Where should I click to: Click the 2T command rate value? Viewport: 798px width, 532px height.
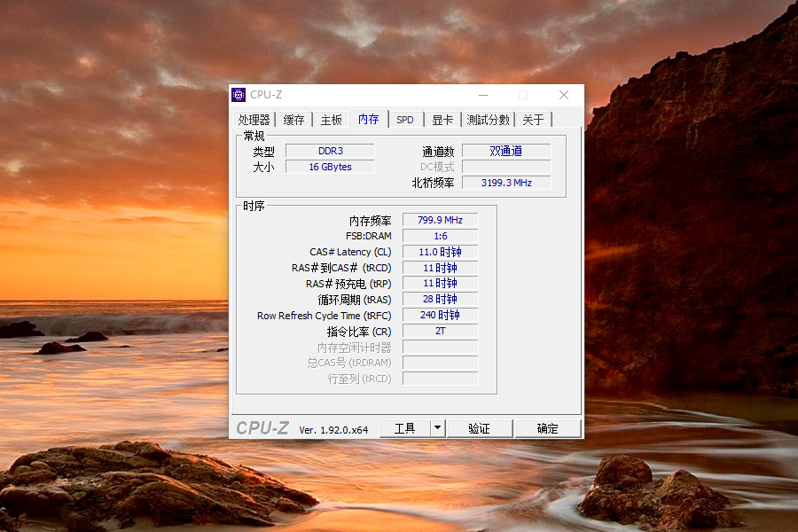[440, 331]
